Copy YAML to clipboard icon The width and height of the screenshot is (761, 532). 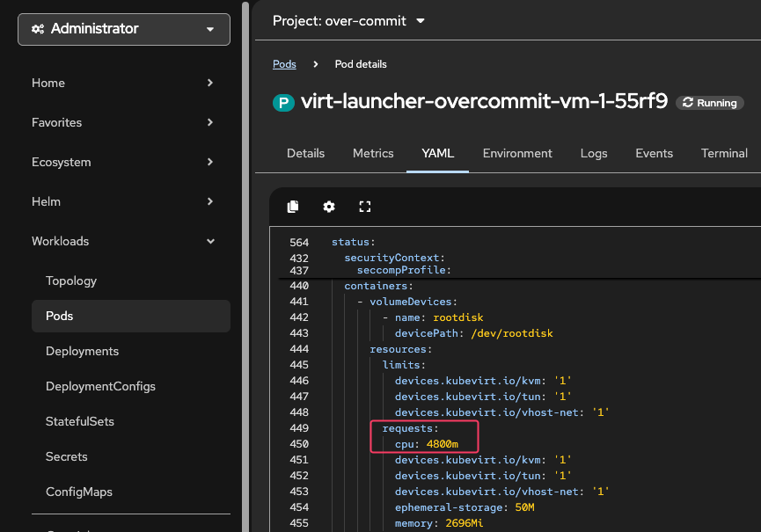pyautogui.click(x=293, y=207)
